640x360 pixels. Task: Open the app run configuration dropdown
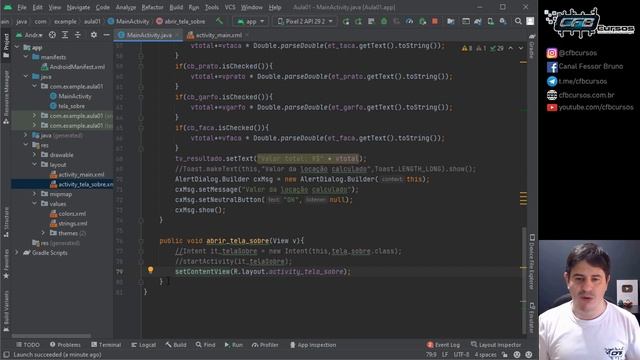(251, 21)
